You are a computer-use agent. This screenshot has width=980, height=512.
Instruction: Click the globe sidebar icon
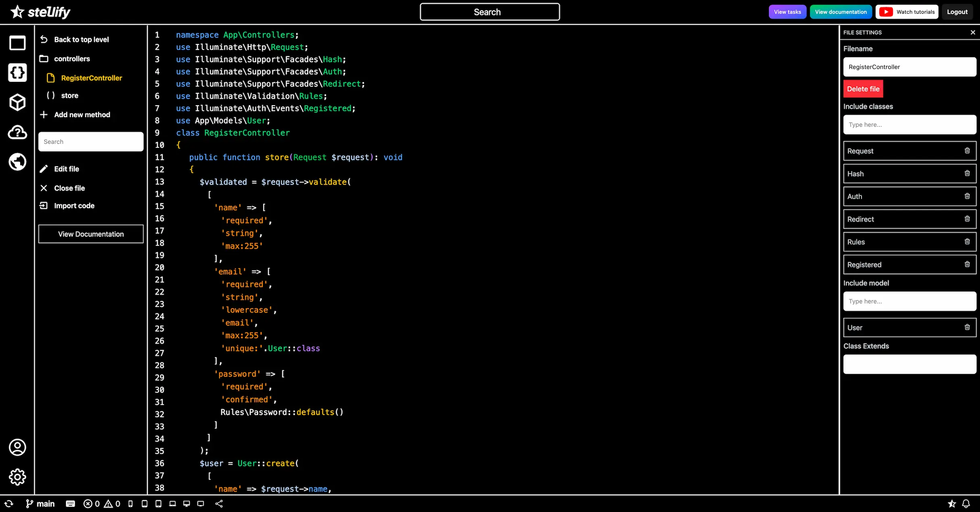(x=17, y=162)
